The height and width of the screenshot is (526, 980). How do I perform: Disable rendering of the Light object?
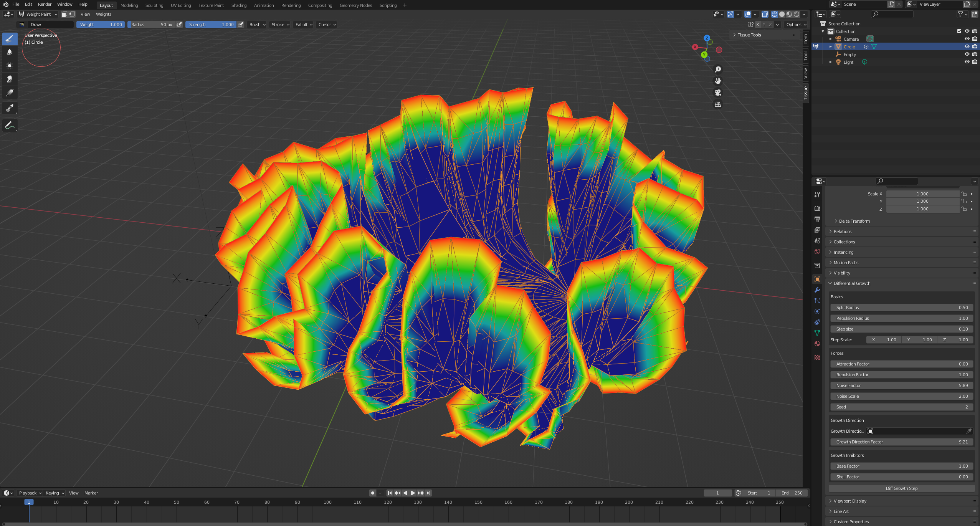point(975,62)
